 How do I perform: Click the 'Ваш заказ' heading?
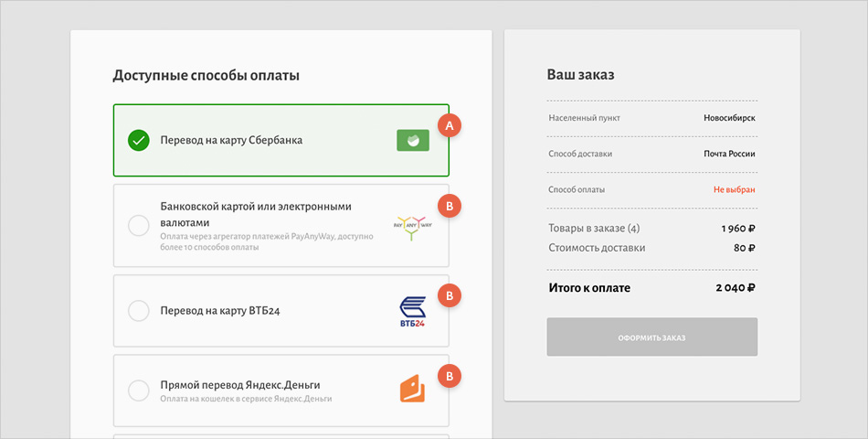[x=581, y=74]
